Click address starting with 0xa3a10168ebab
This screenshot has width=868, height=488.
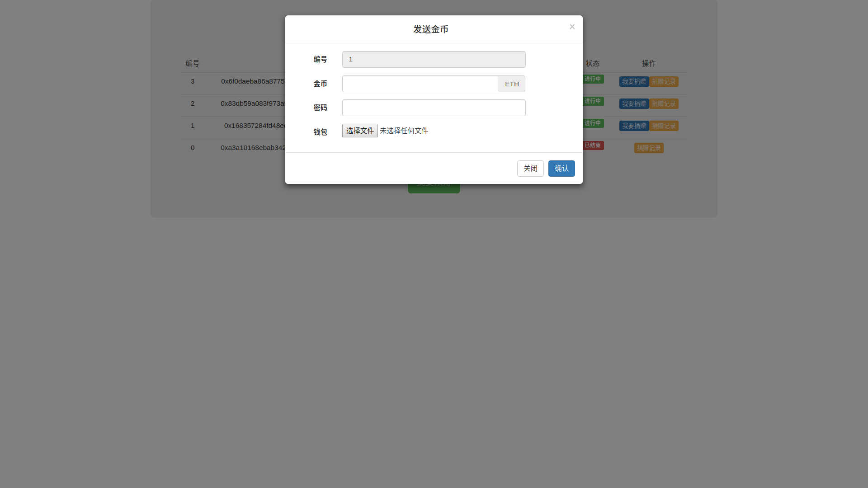pyautogui.click(x=253, y=148)
